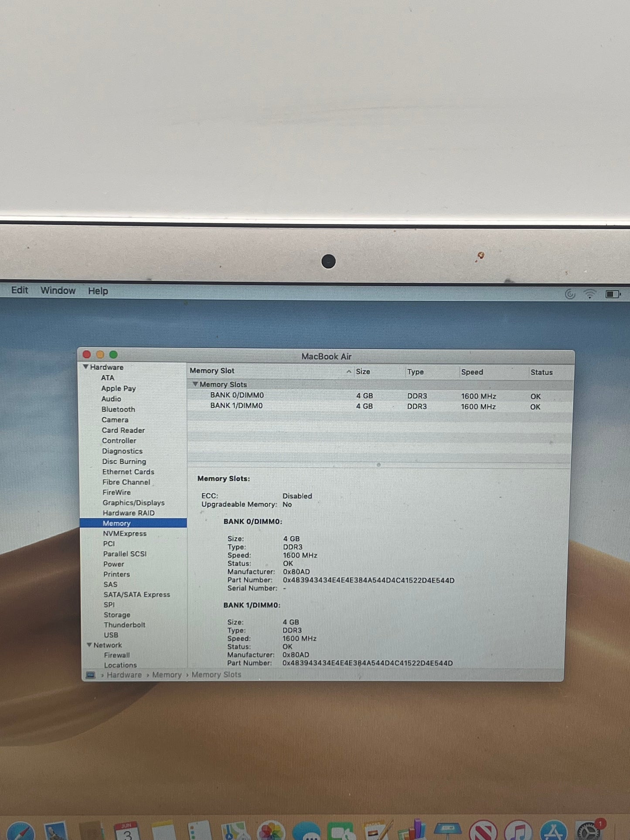The image size is (630, 840).
Task: Select SAS in the sidebar
Action: [x=110, y=585]
